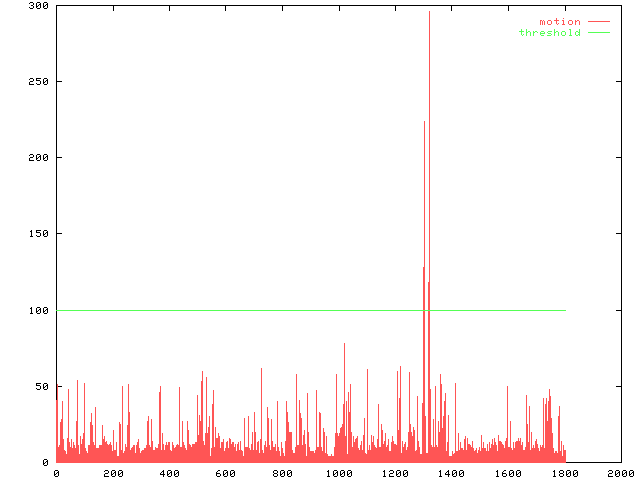Screen dimensions: 640x480
Task: Click the x-axis tick label 600
Action: tap(225, 474)
